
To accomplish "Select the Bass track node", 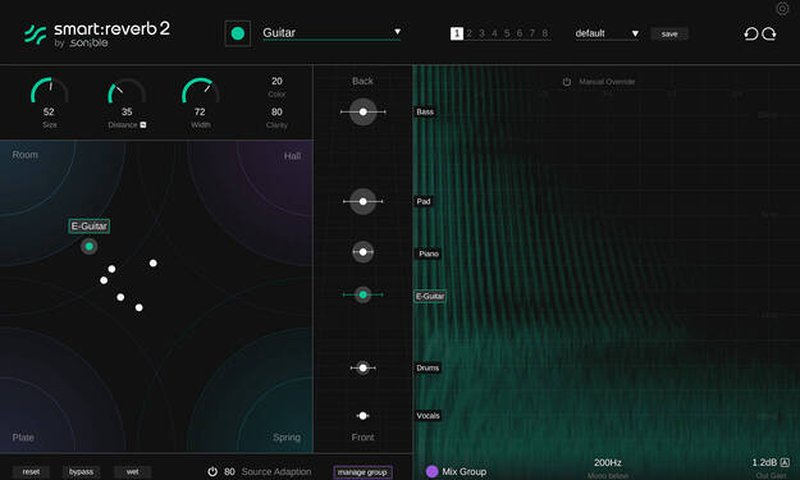I will tap(363, 112).
